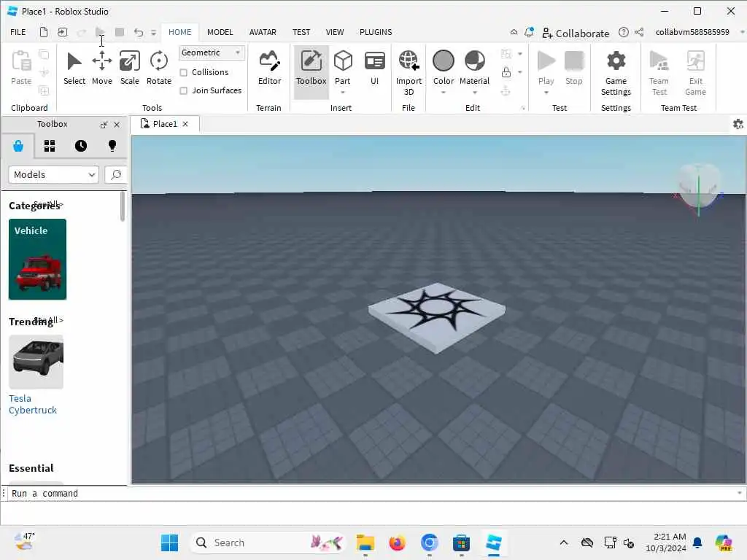Click the share icon near Collaborate
The height and width of the screenshot is (560, 747).
tap(639, 32)
